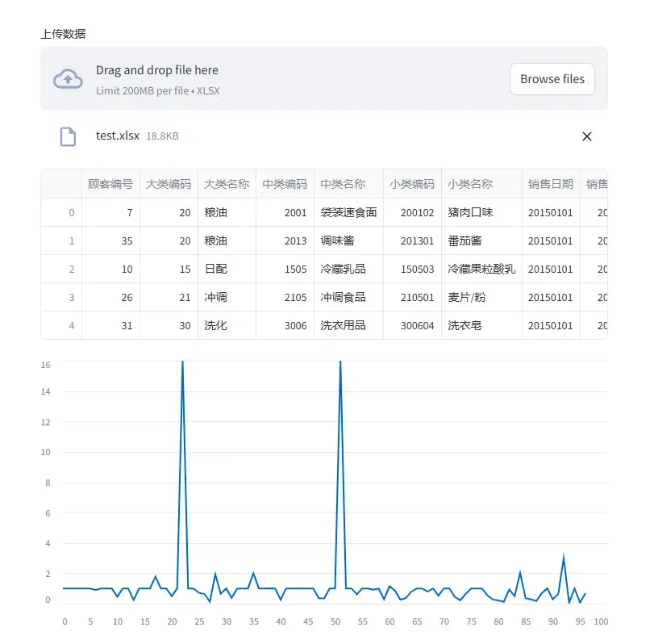654x644 pixels.
Task: Click the 上传数据 heading link
Action: click(x=64, y=34)
